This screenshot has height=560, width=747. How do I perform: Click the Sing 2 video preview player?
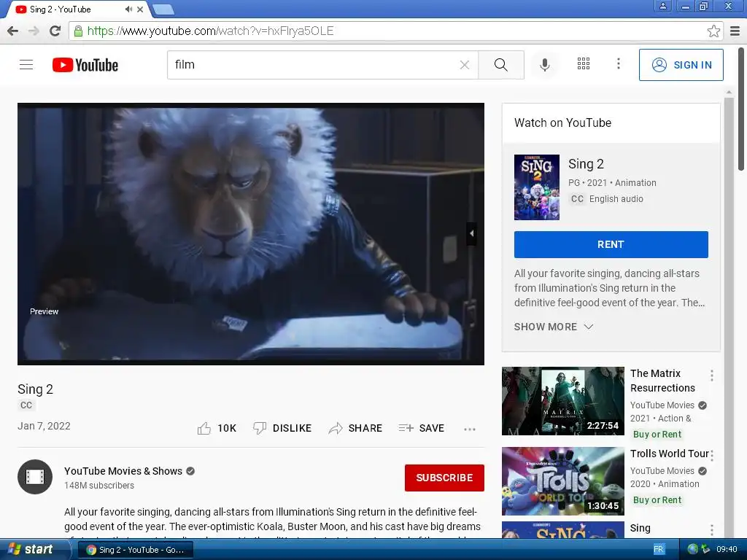click(x=251, y=234)
